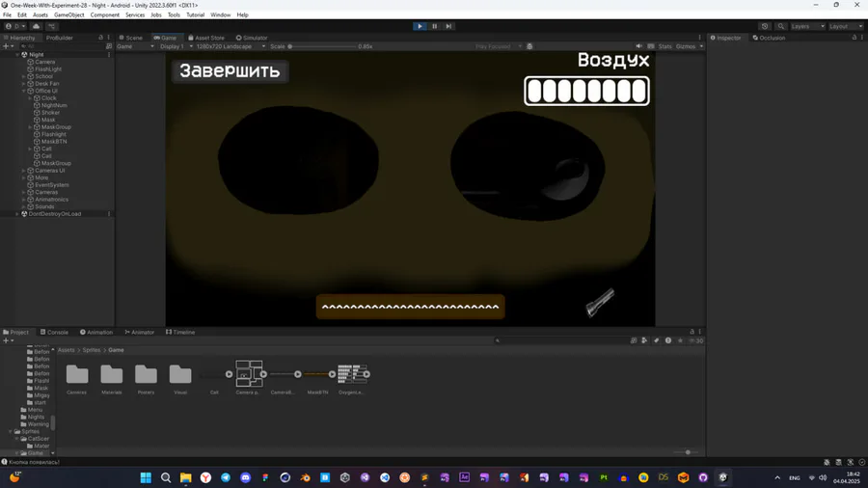The image size is (868, 488).
Task: Switch to the Console tab
Action: [x=54, y=332]
